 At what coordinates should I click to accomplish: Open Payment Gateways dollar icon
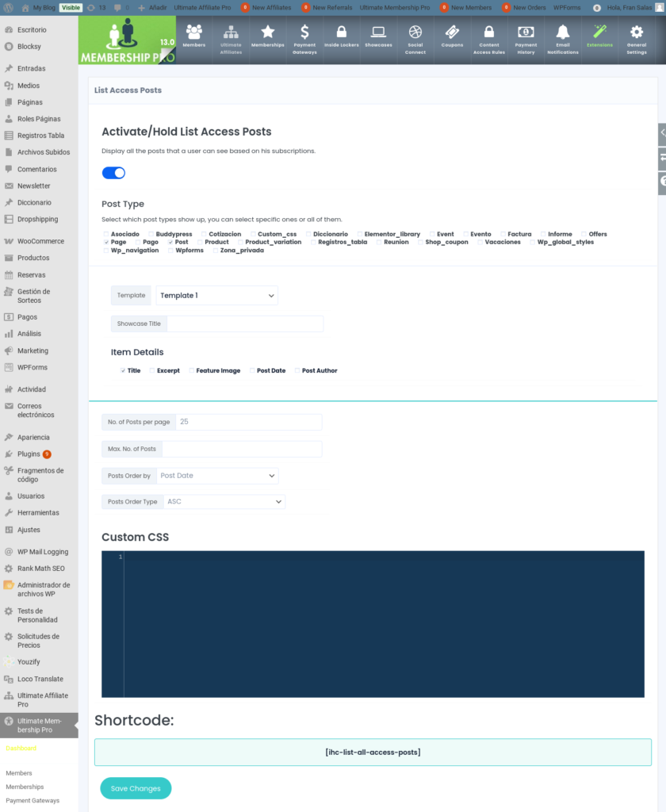(x=304, y=32)
